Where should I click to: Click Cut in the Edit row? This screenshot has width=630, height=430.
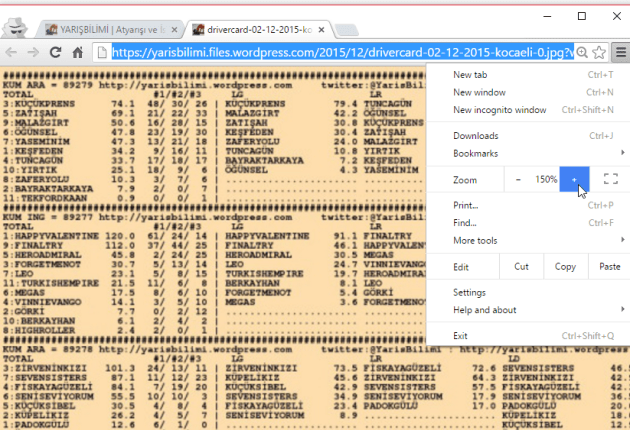[522, 267]
